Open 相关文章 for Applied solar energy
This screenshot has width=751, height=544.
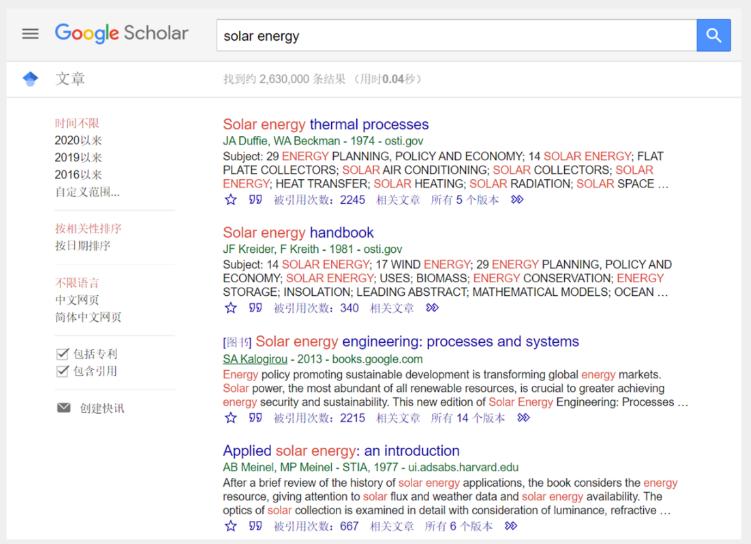click(x=392, y=526)
